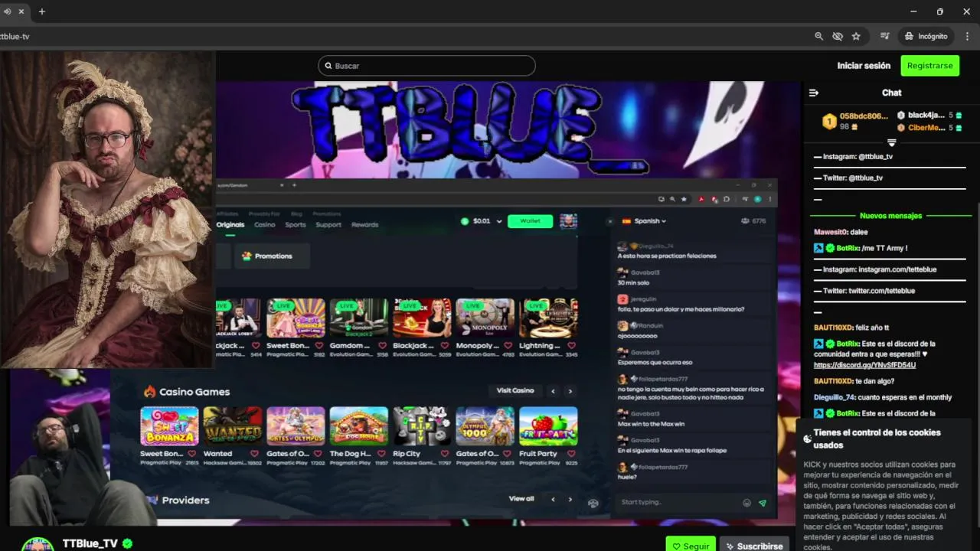Viewport: 980px width, 551px height.
Task: Open a new browser tab with the plus icon
Action: coord(42,11)
